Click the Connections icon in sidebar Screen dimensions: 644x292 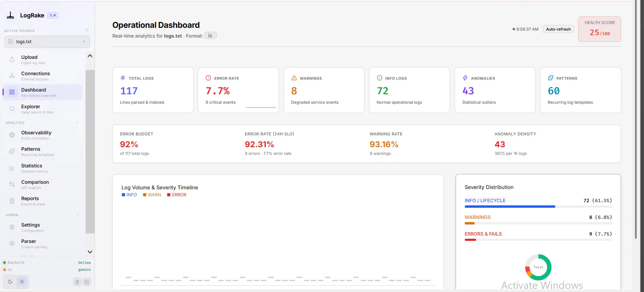(x=12, y=76)
